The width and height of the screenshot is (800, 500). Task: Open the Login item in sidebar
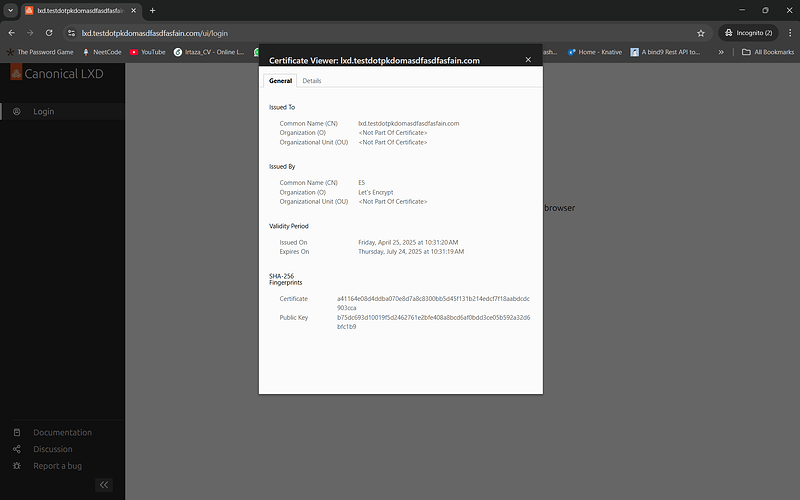43,112
